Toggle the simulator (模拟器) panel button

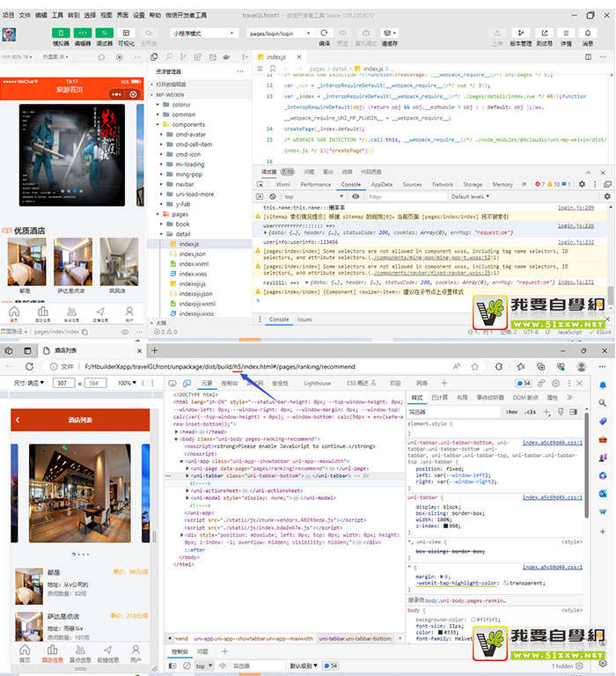61,33
